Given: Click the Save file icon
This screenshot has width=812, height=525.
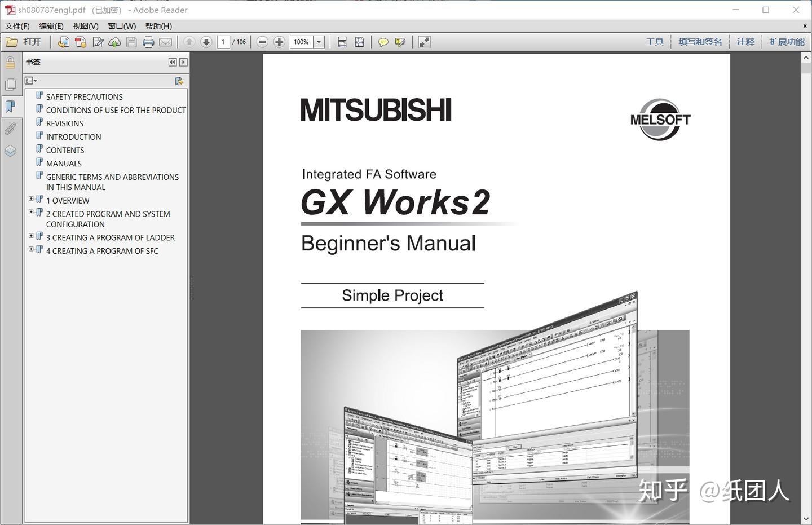Looking at the screenshot, I should coord(131,42).
